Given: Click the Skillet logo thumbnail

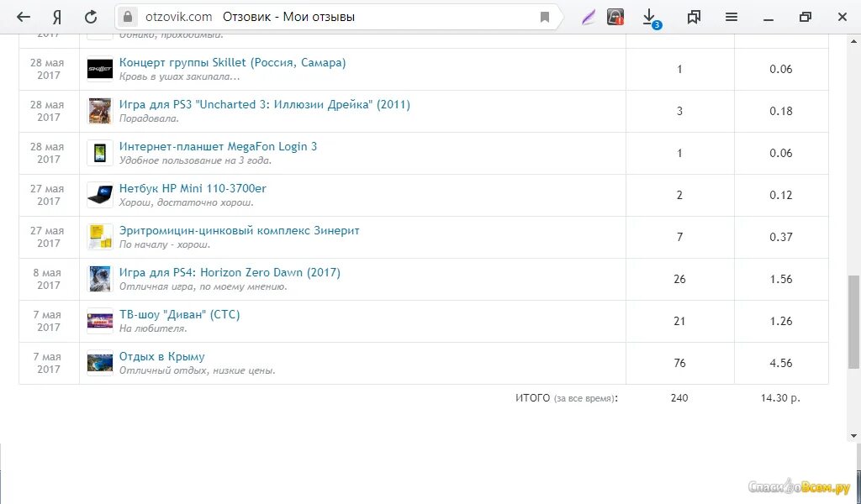Looking at the screenshot, I should coord(100,69).
